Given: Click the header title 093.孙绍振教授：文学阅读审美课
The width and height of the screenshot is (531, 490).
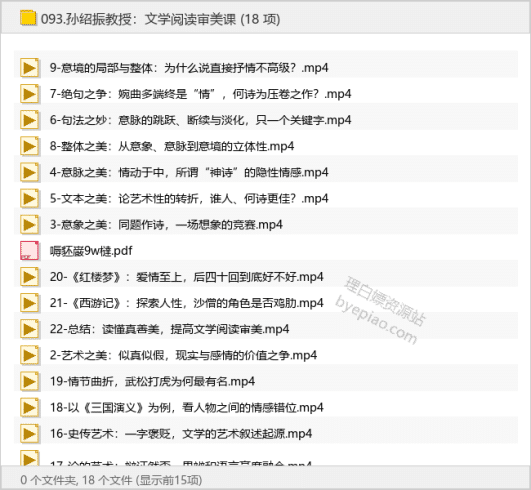Looking at the screenshot, I should 139,19.
